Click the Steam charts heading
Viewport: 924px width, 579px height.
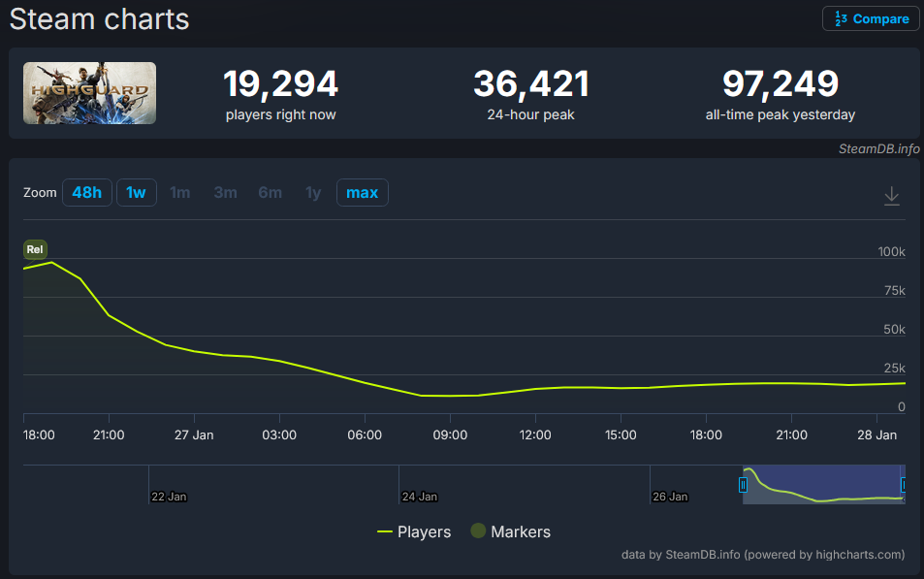tap(100, 18)
